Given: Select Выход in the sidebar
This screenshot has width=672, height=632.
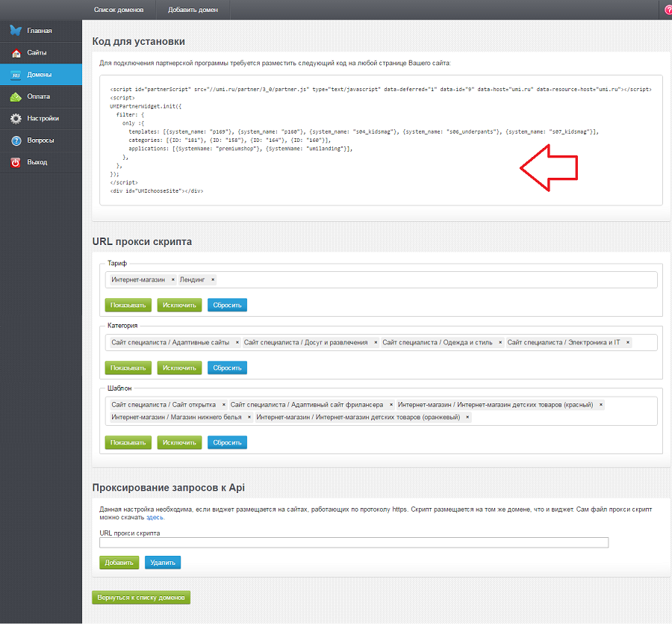Looking at the screenshot, I should coord(41,162).
